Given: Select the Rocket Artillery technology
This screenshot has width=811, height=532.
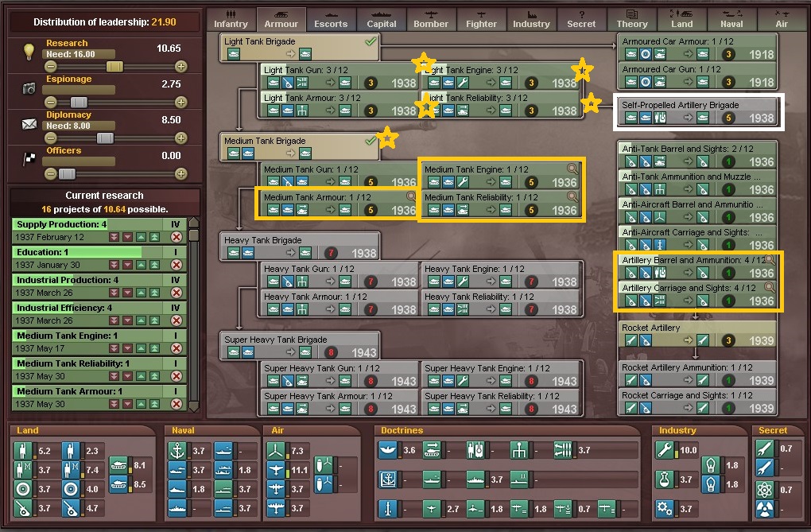Looking at the screenshot, I should (698, 334).
